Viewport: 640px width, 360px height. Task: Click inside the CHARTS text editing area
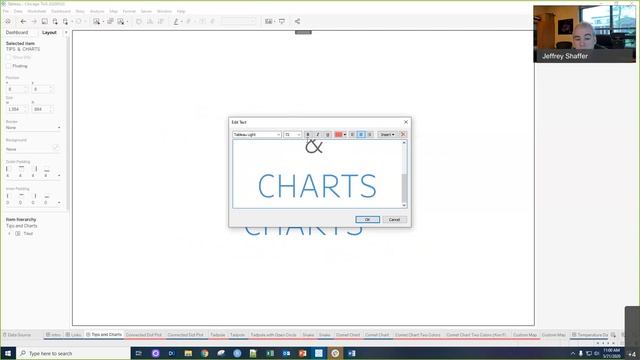coord(317,186)
